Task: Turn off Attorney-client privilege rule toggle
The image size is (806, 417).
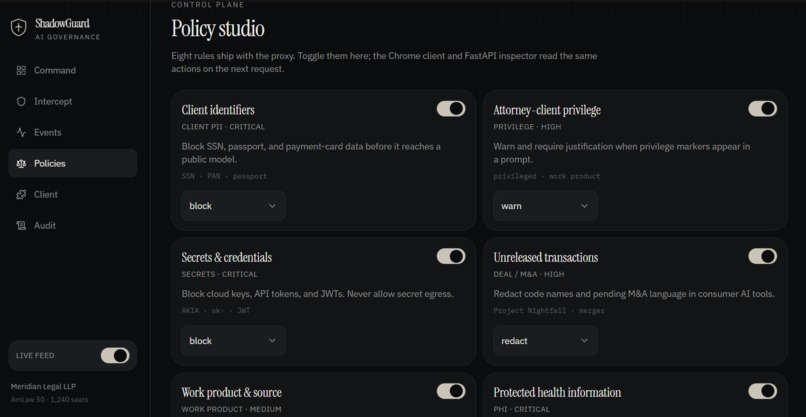Action: click(x=762, y=108)
